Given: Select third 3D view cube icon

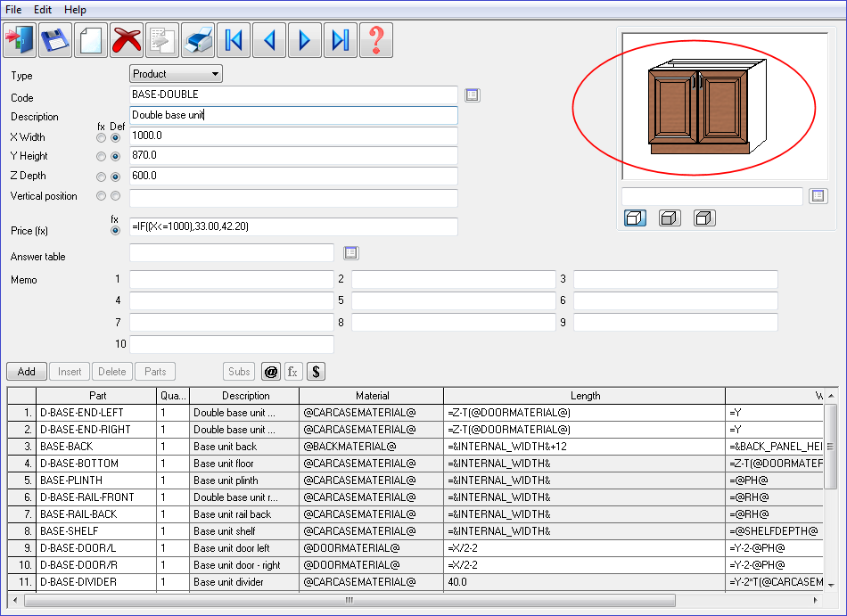Looking at the screenshot, I should [704, 218].
